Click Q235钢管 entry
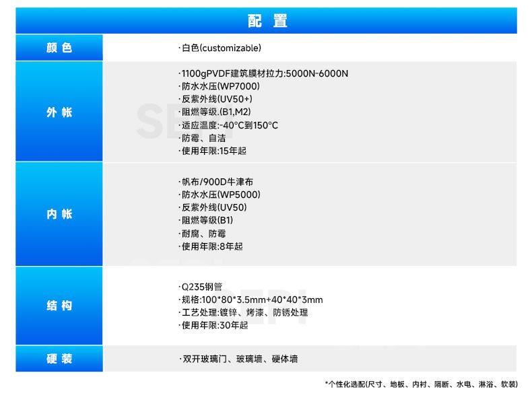 (x=201, y=287)
